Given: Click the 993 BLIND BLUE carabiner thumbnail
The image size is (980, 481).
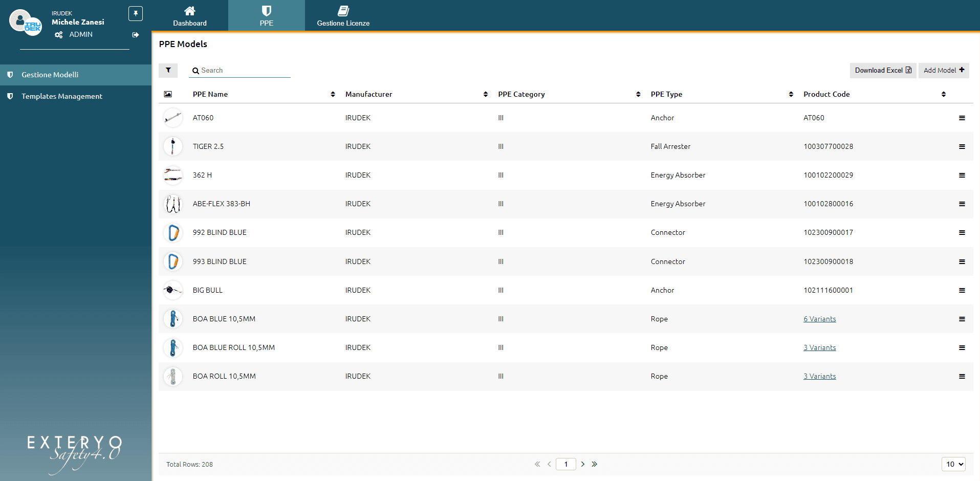Looking at the screenshot, I should [173, 261].
